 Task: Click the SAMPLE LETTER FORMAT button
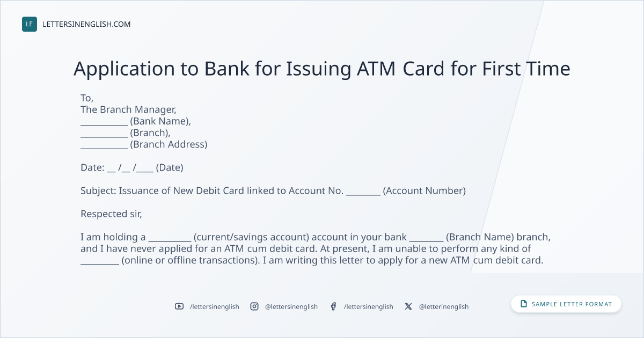tap(566, 304)
